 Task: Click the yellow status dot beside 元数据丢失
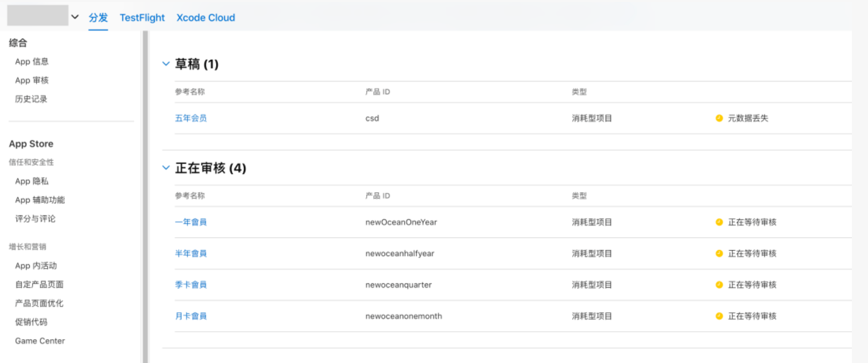coord(719,118)
